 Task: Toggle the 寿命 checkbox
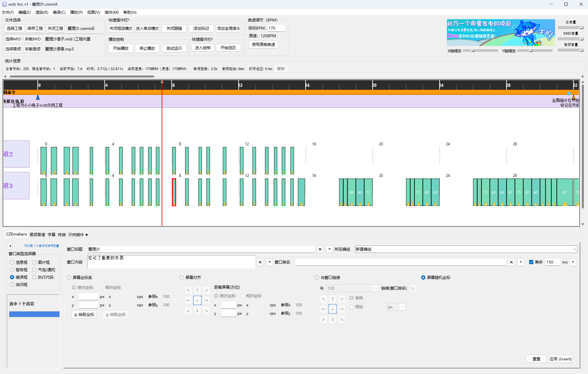tap(531, 262)
